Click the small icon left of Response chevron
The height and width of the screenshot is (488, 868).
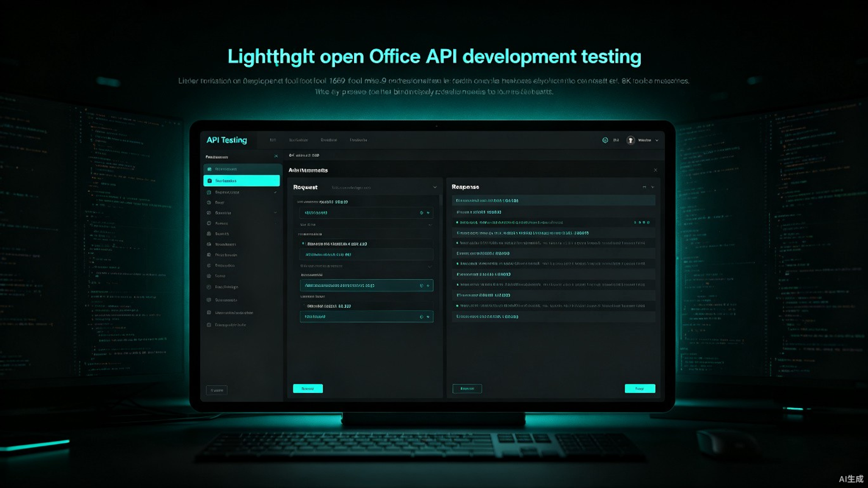pyautogui.click(x=644, y=187)
